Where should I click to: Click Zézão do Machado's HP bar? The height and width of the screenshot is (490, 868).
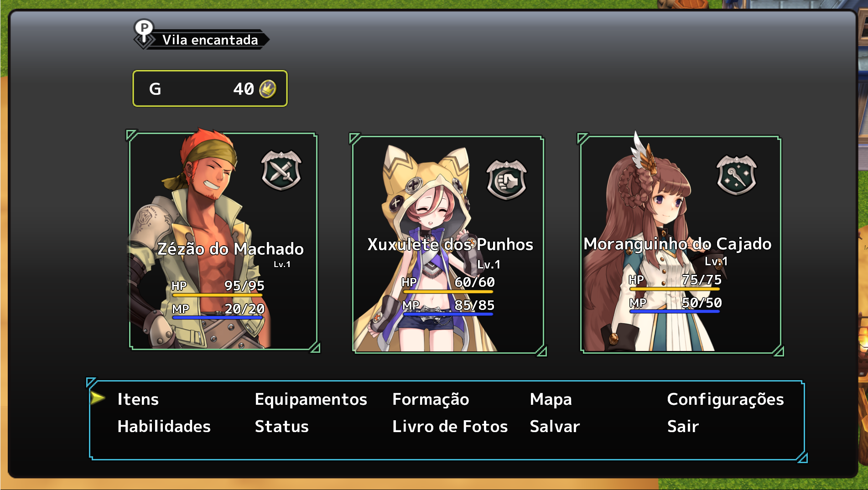(218, 295)
